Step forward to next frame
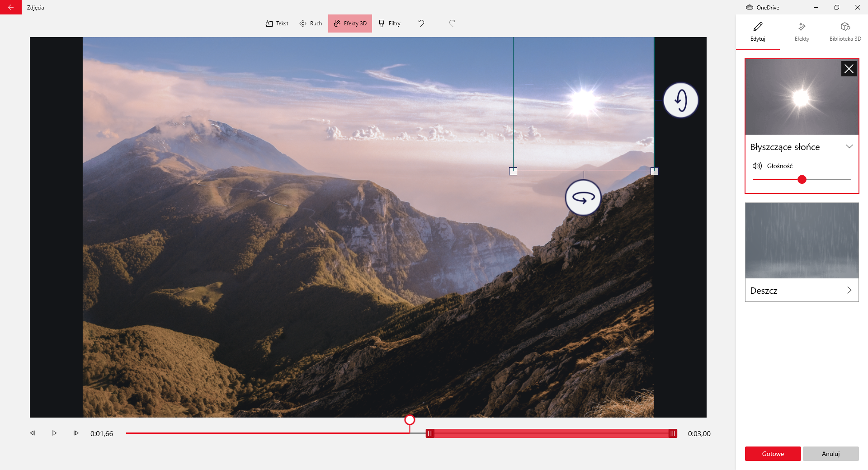 tap(76, 433)
